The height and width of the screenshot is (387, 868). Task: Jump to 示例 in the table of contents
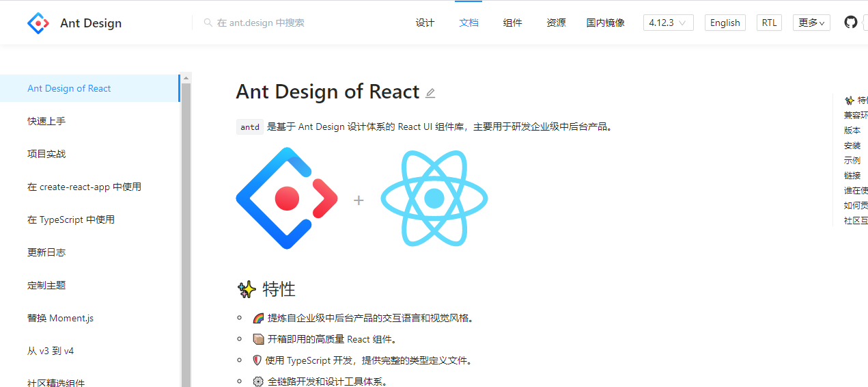pyautogui.click(x=852, y=160)
